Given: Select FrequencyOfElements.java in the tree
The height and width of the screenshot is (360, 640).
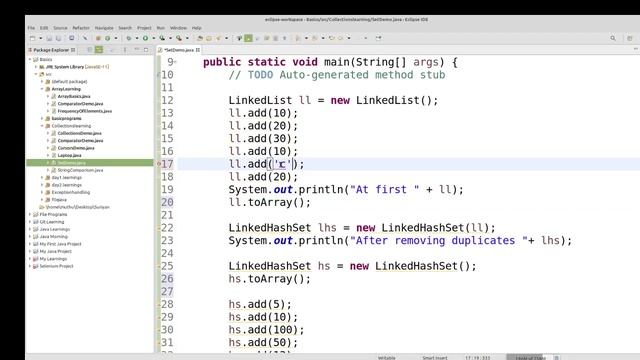Looking at the screenshot, I should coord(84,111).
